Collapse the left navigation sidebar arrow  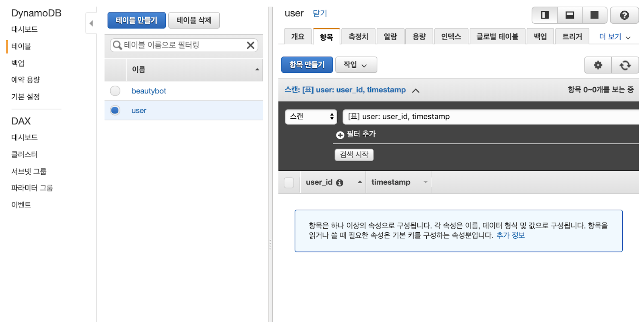pyautogui.click(x=91, y=23)
